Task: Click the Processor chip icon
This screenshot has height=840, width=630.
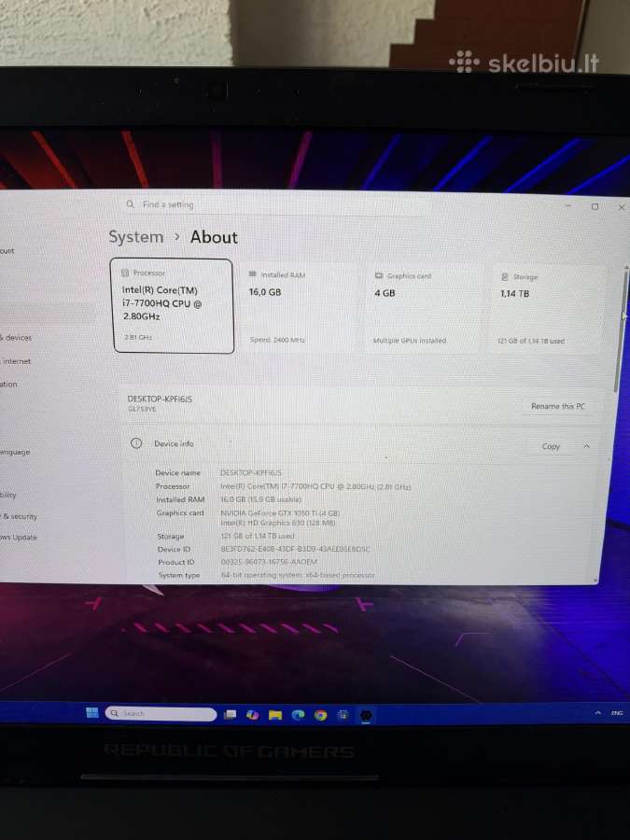Action: coord(125,273)
